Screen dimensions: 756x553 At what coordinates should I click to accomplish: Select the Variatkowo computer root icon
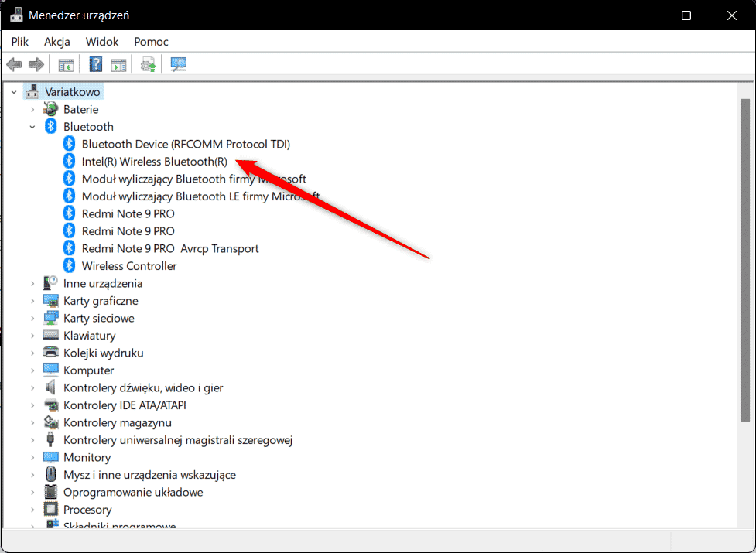pyautogui.click(x=32, y=91)
